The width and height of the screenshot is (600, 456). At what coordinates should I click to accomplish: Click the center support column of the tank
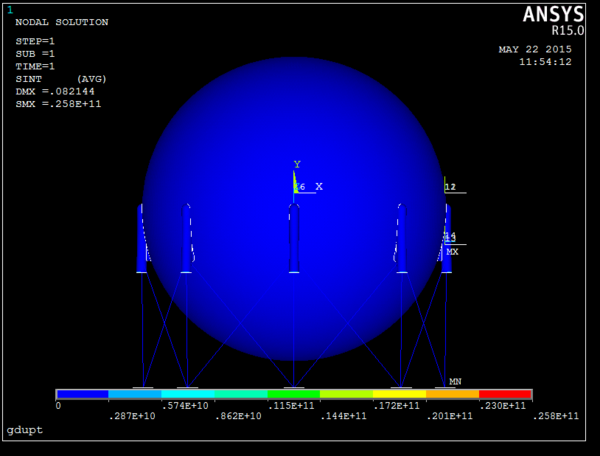click(293, 238)
